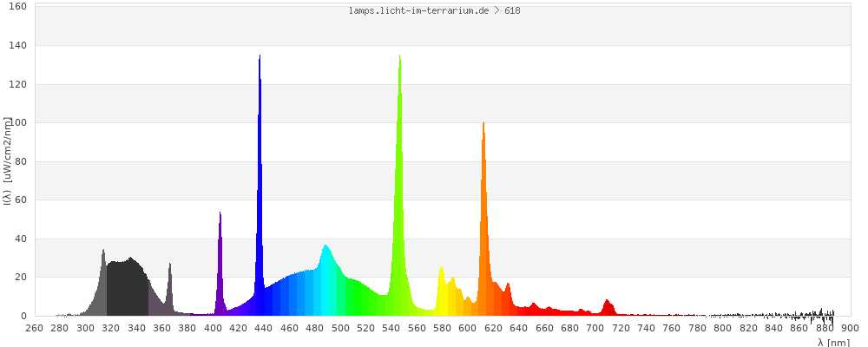The height and width of the screenshot is (347, 868).
Task: Click the λ [nm] wavelength axis label
Action: pyautogui.click(x=833, y=342)
